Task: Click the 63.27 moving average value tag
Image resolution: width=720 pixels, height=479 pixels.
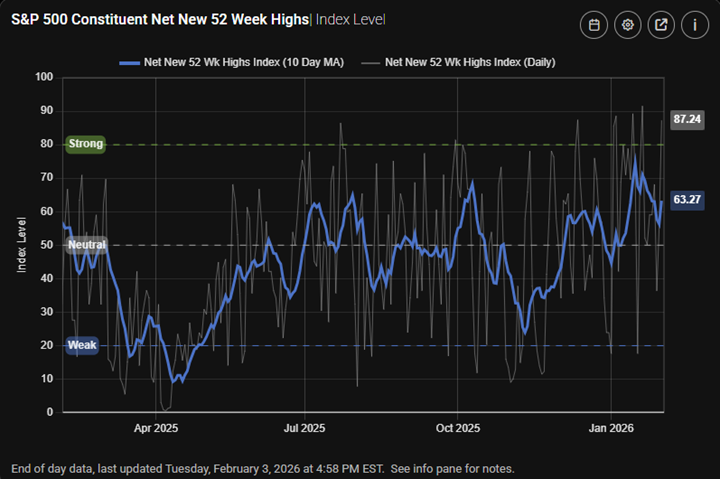Action: (x=687, y=200)
